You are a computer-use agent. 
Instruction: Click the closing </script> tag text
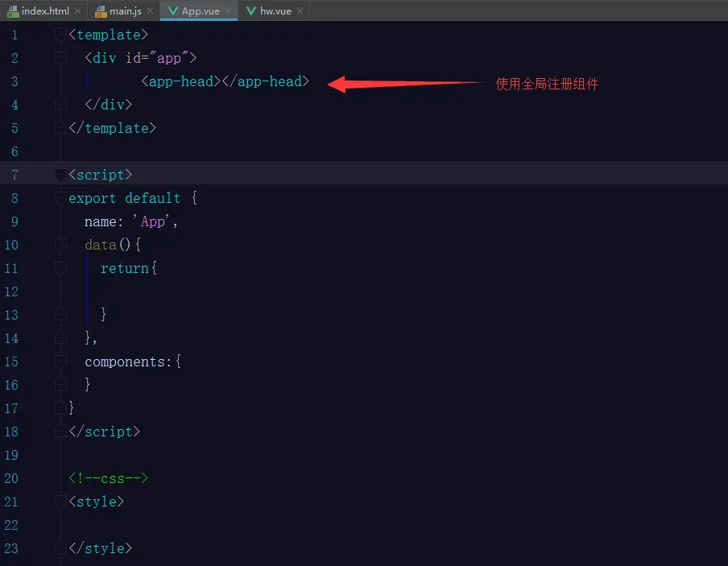[105, 432]
